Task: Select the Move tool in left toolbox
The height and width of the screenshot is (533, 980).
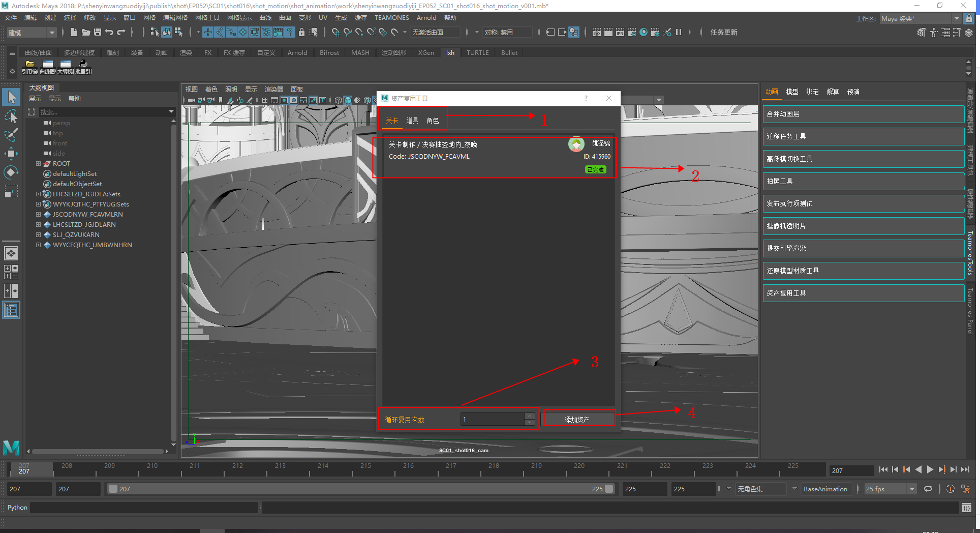Action: tap(11, 153)
